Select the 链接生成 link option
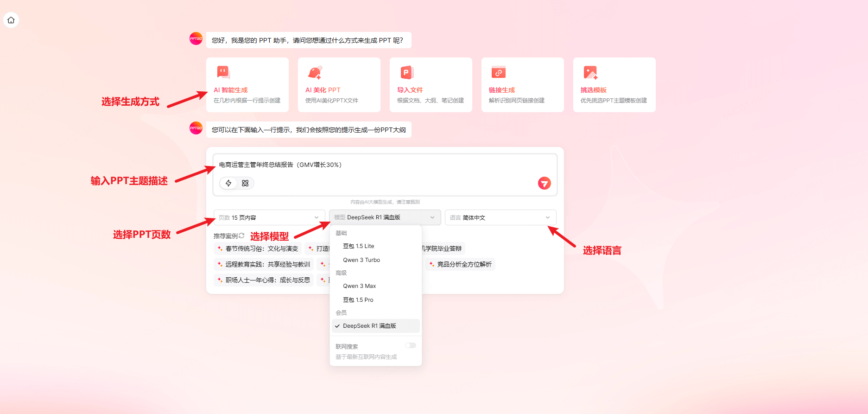The image size is (868, 414). click(x=523, y=85)
